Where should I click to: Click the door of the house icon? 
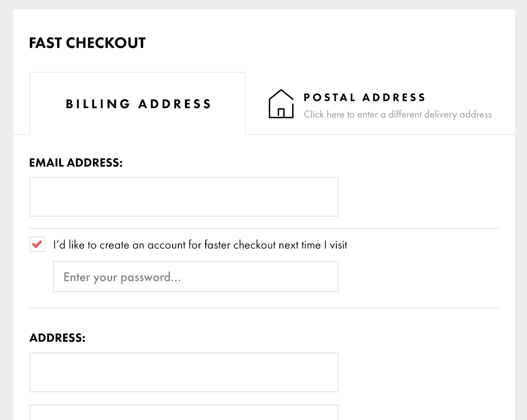(x=281, y=113)
